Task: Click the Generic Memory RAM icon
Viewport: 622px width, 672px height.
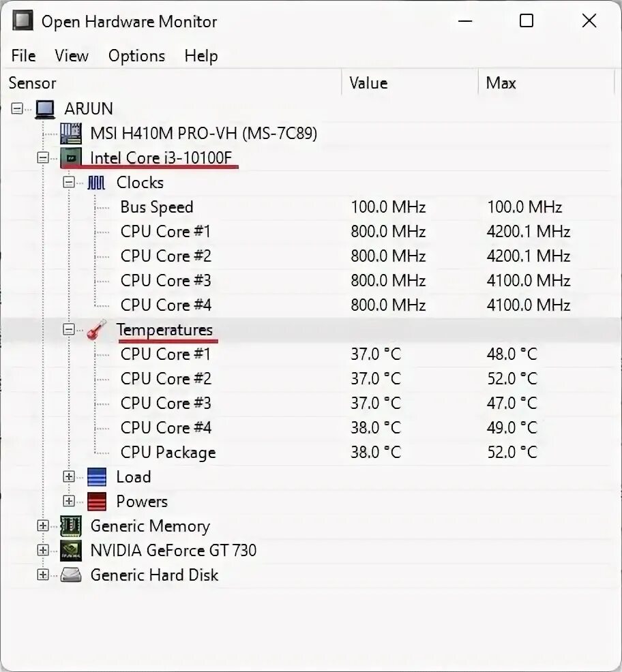Action: [x=71, y=526]
